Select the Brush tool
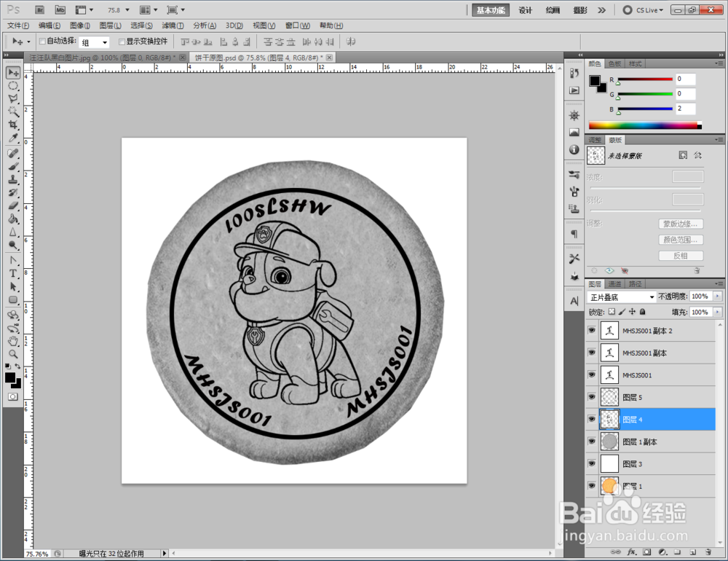 pyautogui.click(x=13, y=166)
